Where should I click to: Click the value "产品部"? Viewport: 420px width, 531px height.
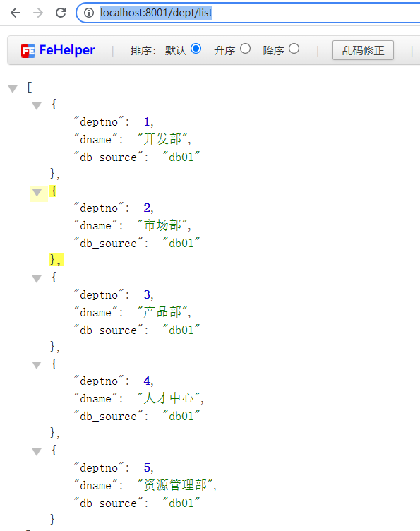tap(162, 311)
